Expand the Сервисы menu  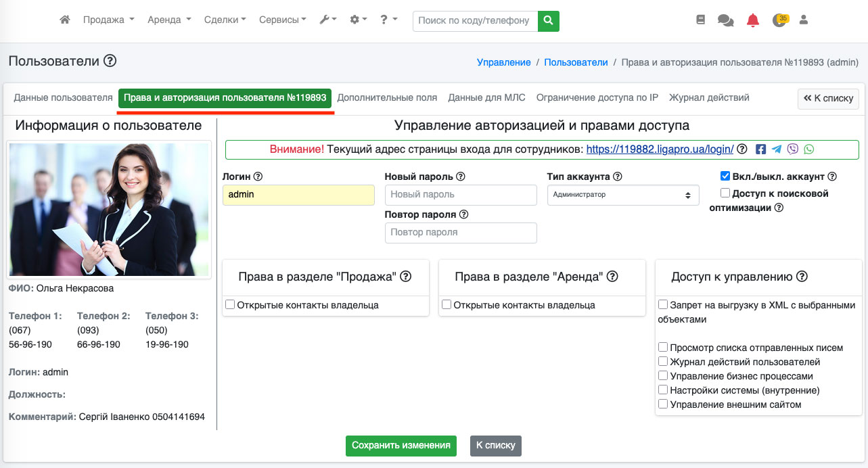click(x=282, y=20)
